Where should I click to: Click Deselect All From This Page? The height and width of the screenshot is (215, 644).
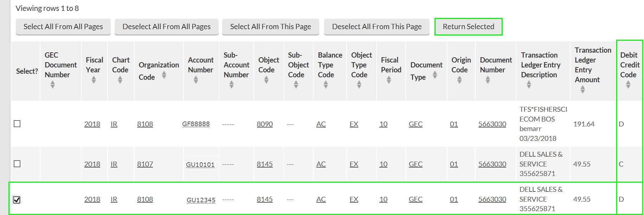point(376,27)
